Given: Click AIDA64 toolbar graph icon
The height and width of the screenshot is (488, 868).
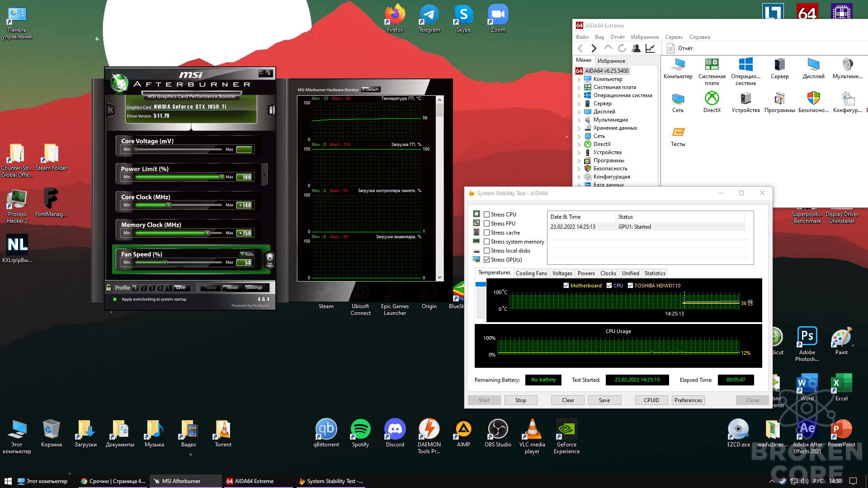Looking at the screenshot, I should (x=650, y=48).
